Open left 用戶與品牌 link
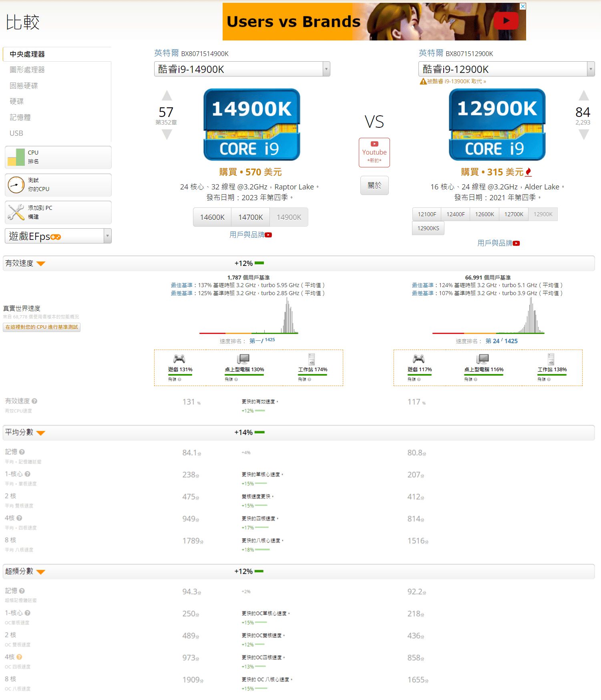Screen dimensions: 601x700 click(247, 235)
